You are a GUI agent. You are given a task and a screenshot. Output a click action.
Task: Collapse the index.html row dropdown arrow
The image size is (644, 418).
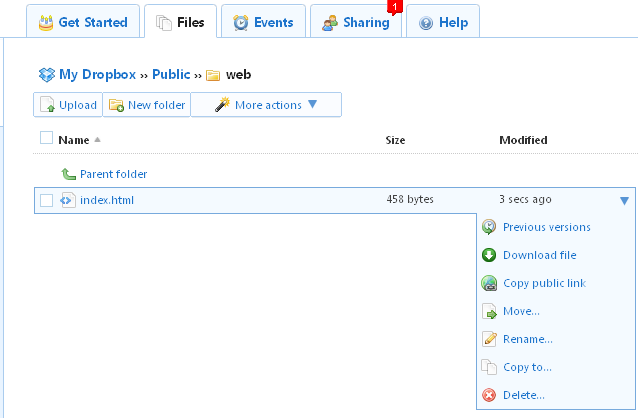tap(624, 200)
